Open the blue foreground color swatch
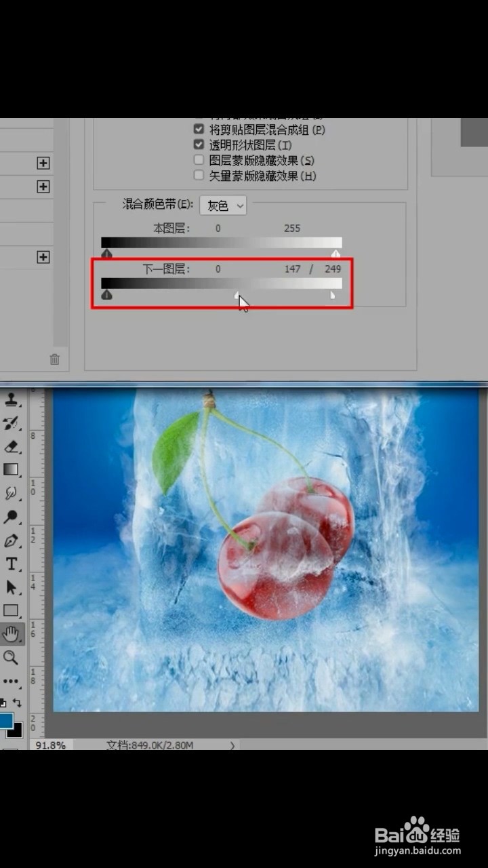 (6, 719)
